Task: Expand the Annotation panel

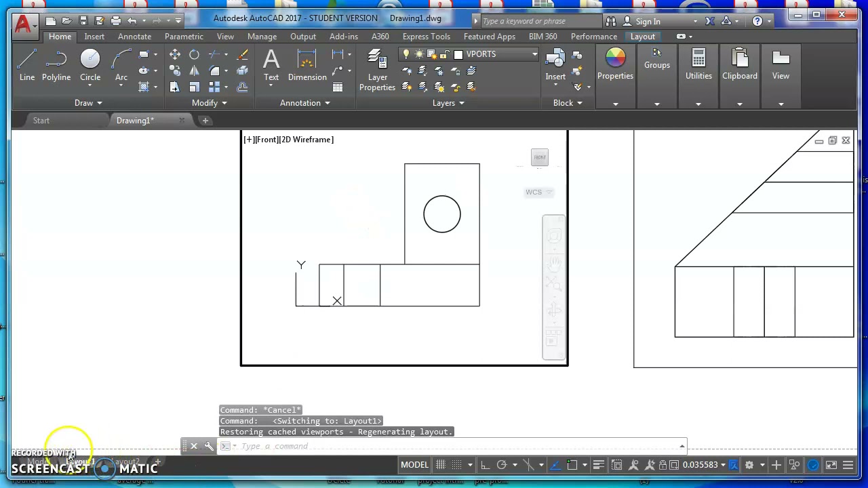Action: point(305,103)
